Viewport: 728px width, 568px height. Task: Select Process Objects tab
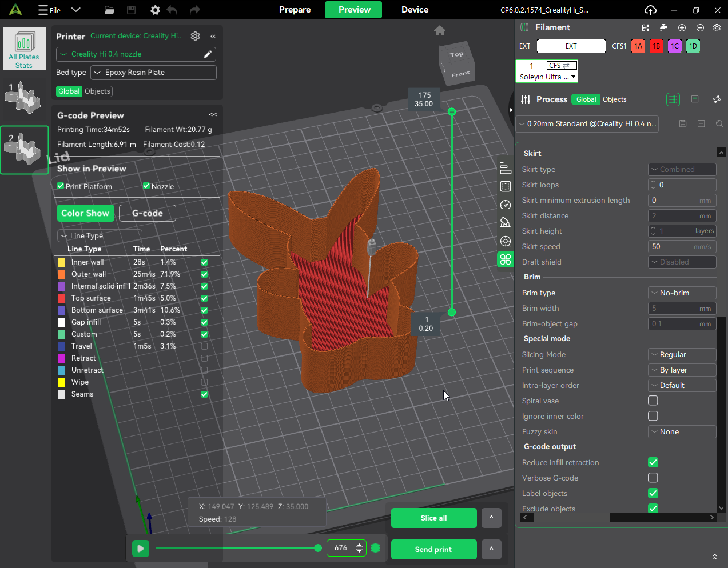coord(615,99)
